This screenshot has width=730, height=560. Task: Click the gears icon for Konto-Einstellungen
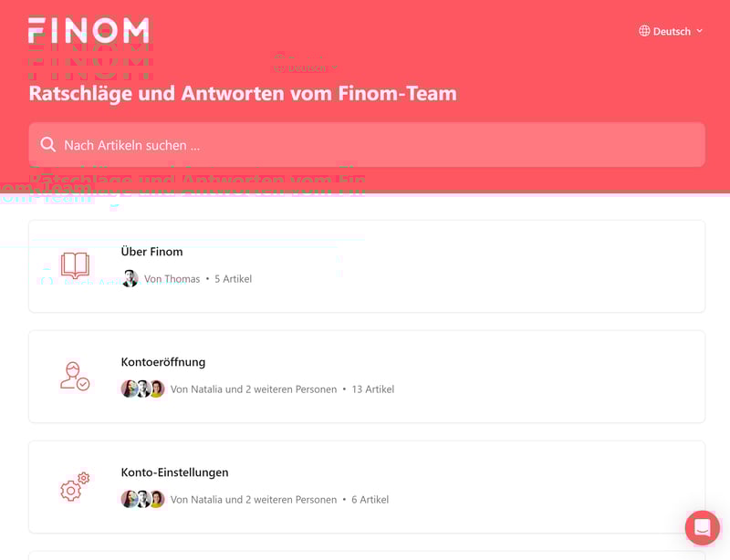[75, 486]
